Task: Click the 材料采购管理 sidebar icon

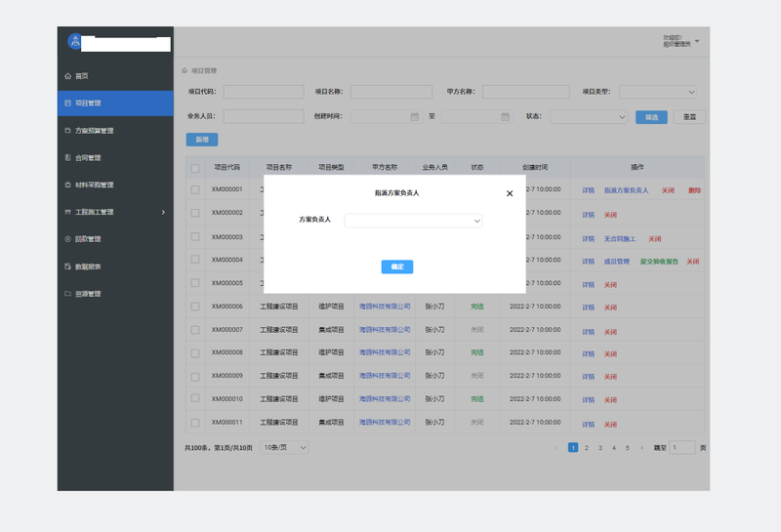Action: [x=67, y=185]
